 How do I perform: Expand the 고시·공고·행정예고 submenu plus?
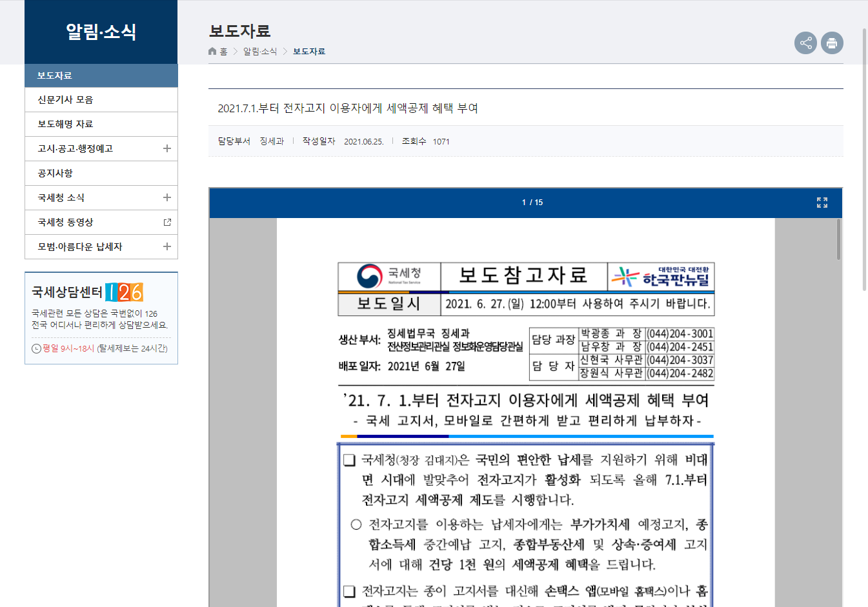click(x=167, y=149)
